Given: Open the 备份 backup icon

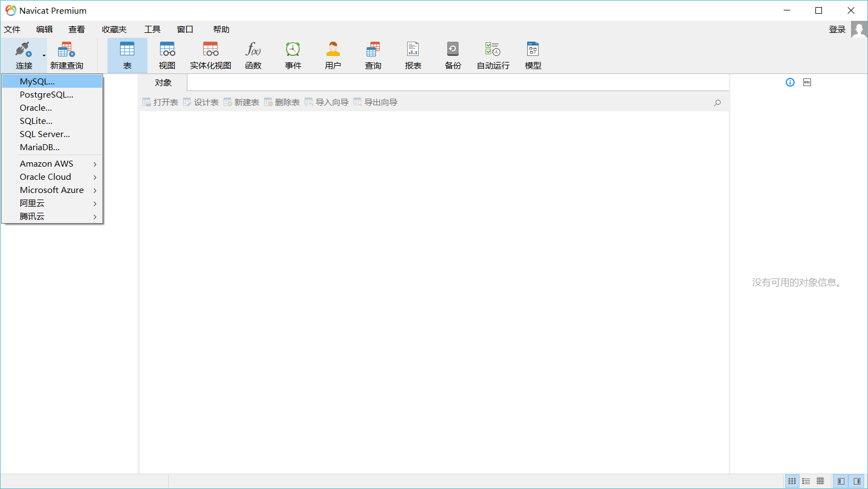Looking at the screenshot, I should click(453, 49).
